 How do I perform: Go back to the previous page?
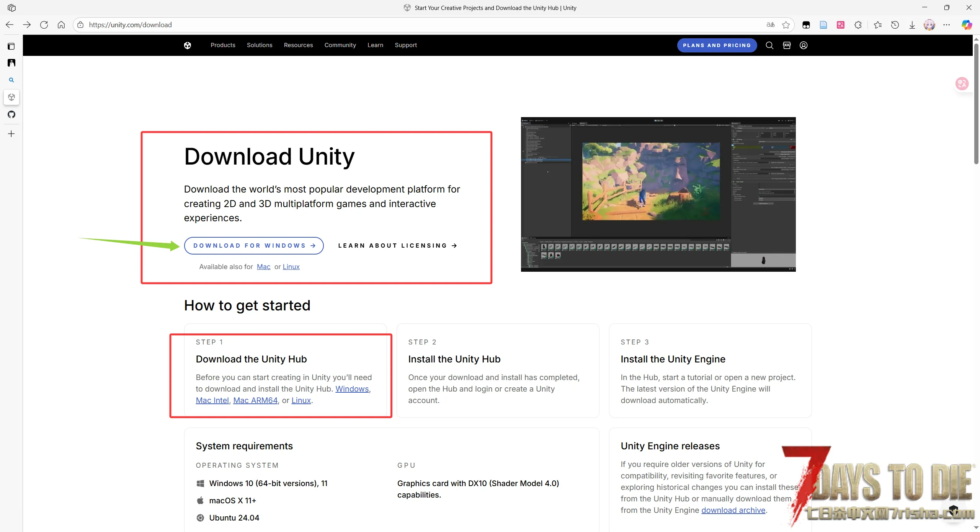pos(10,25)
